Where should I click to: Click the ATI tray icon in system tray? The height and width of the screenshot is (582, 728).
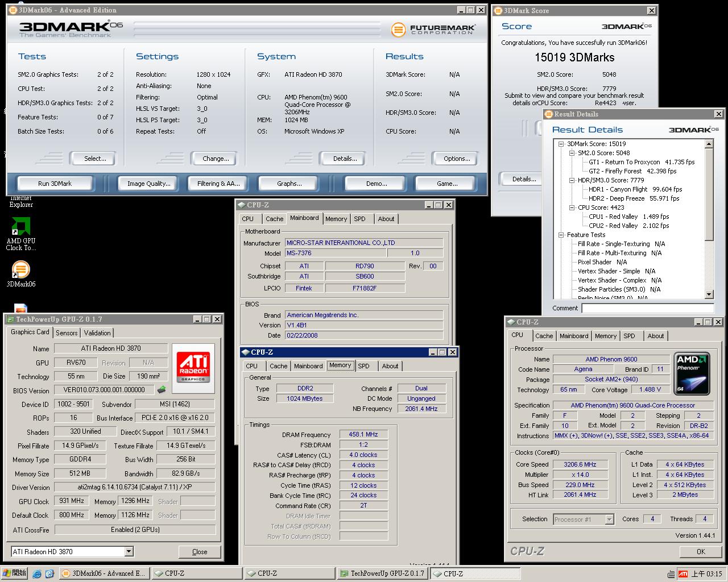point(682,573)
